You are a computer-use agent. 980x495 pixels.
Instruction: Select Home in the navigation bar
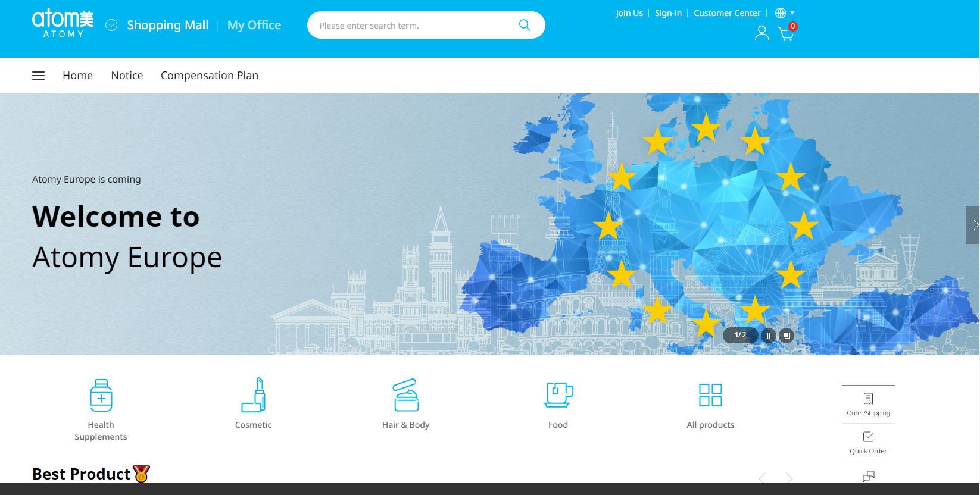point(78,76)
